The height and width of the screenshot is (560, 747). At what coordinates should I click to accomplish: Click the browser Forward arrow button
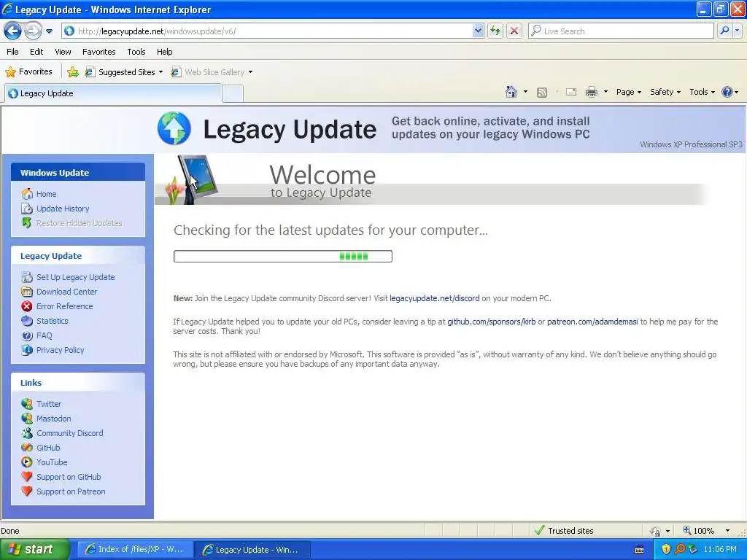coord(33,31)
